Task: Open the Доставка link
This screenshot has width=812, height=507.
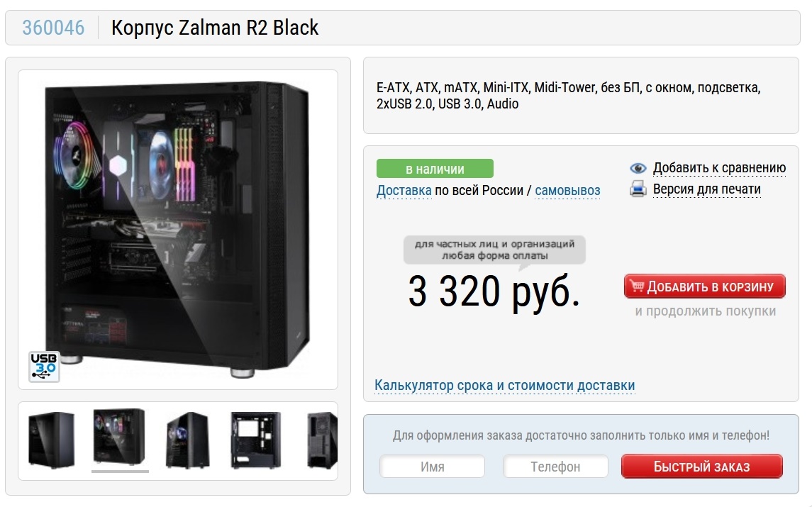Action: click(x=404, y=191)
